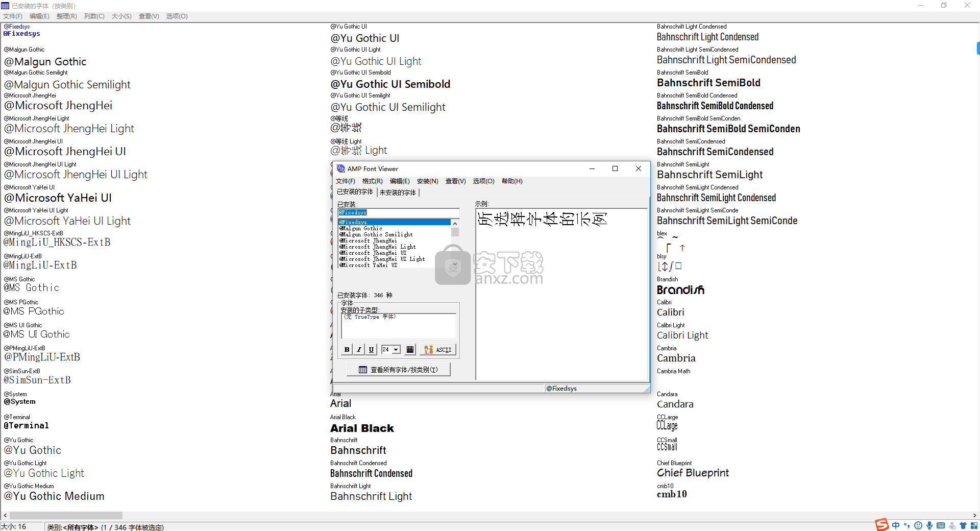Open 帮助(H) menu in AMP Font Viewer
Viewport: 980px width, 531px height.
pos(512,181)
